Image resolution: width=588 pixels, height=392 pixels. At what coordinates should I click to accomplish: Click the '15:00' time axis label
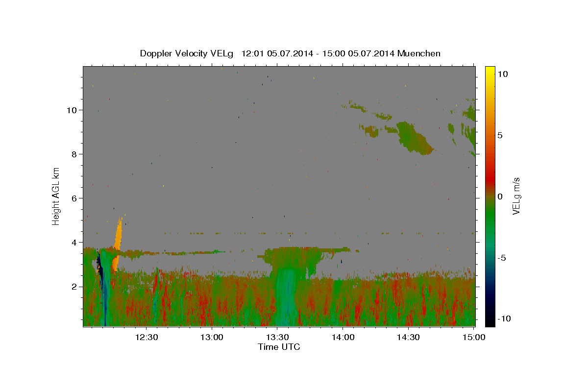(x=473, y=338)
